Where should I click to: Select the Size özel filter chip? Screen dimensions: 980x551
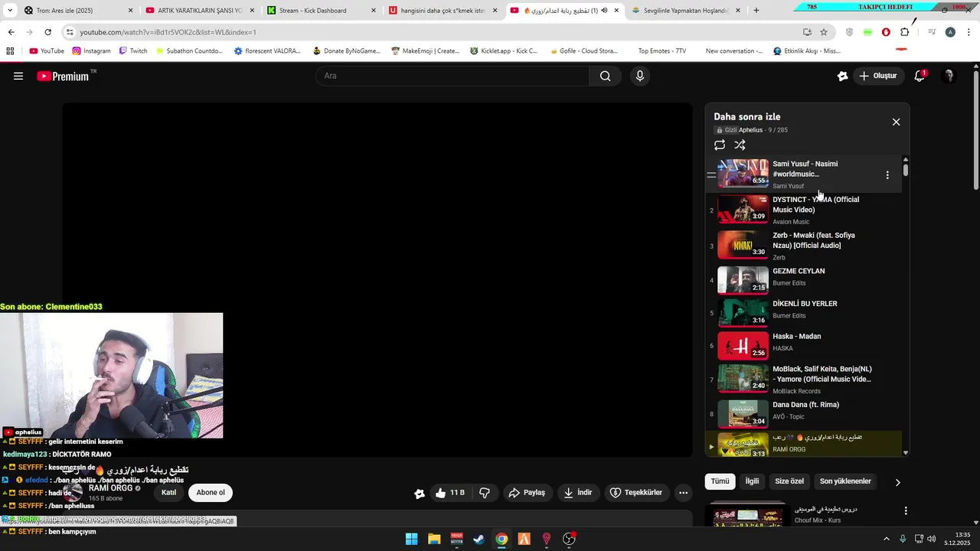coord(789,481)
